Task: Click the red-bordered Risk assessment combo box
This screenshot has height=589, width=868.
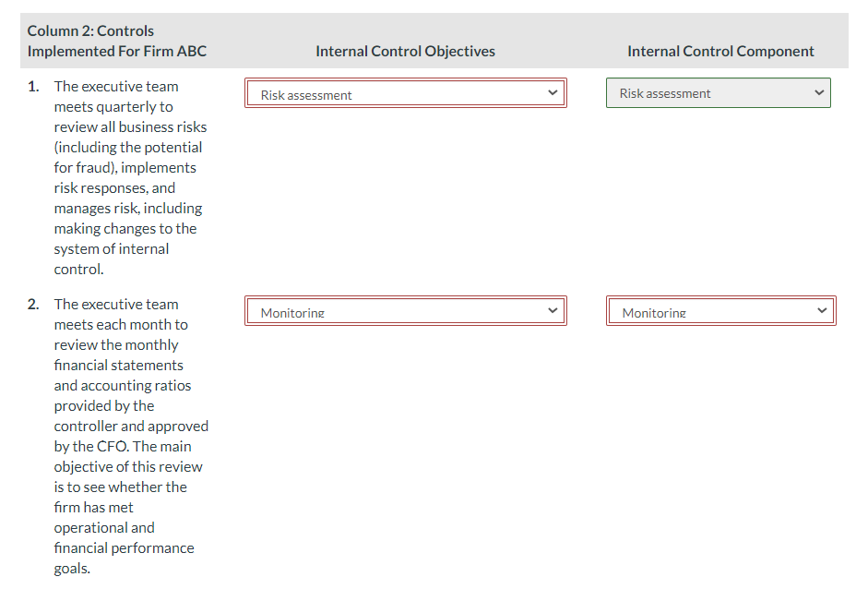Action: click(406, 92)
